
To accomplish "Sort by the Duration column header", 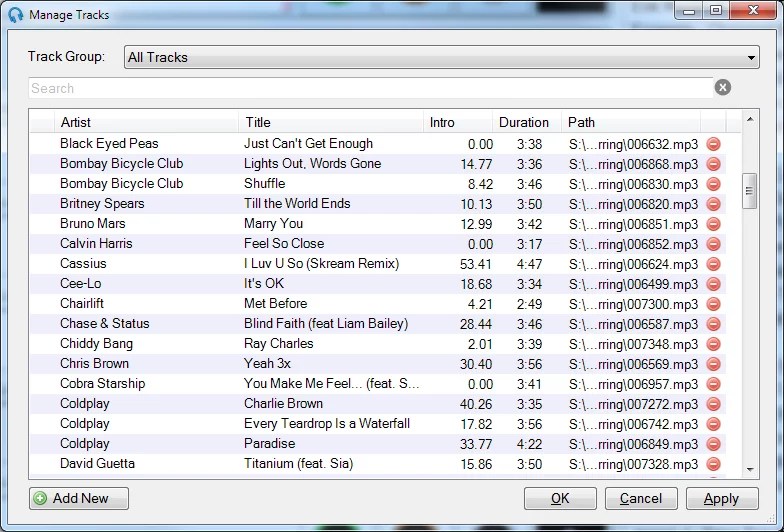I will click(x=525, y=122).
